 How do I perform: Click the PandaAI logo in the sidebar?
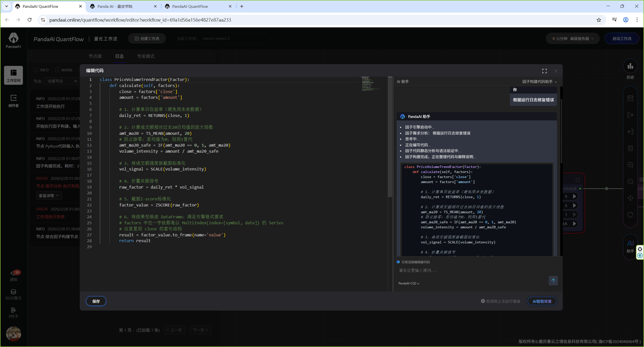tap(13, 40)
